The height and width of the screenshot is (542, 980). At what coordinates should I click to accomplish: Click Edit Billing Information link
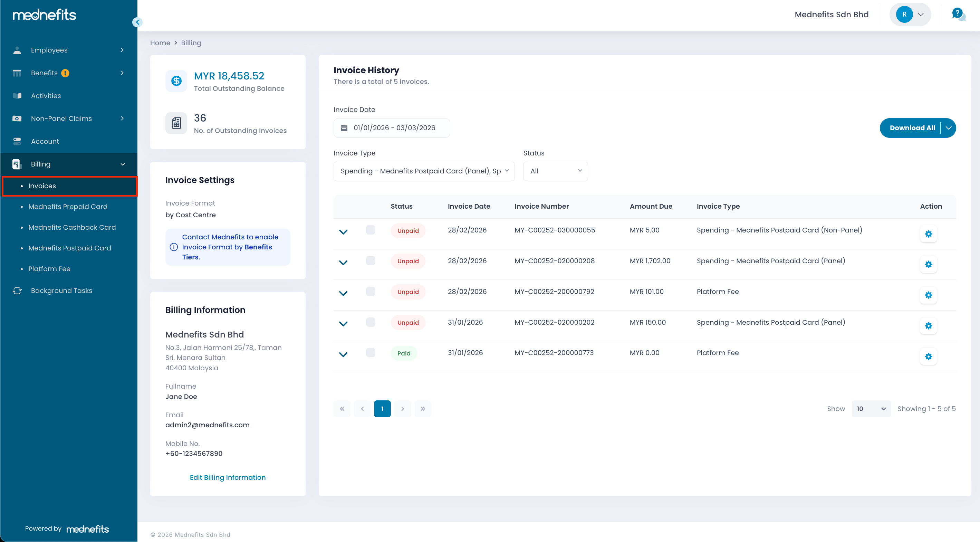point(228,477)
